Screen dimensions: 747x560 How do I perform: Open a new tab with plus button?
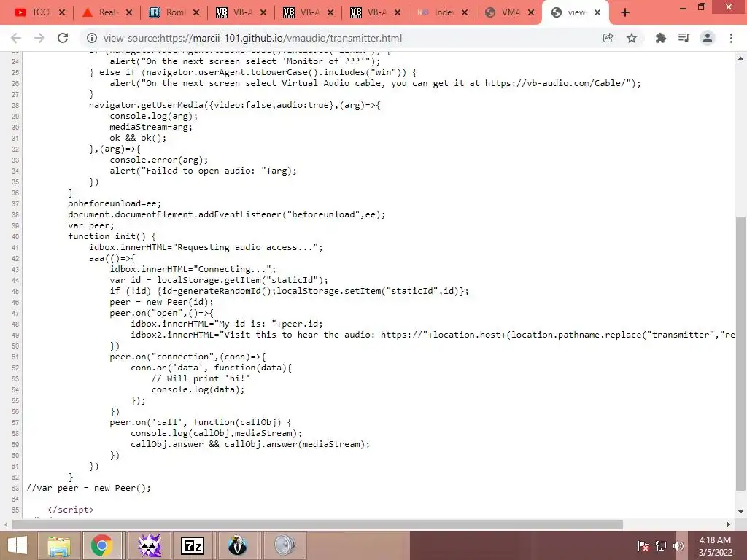(625, 13)
